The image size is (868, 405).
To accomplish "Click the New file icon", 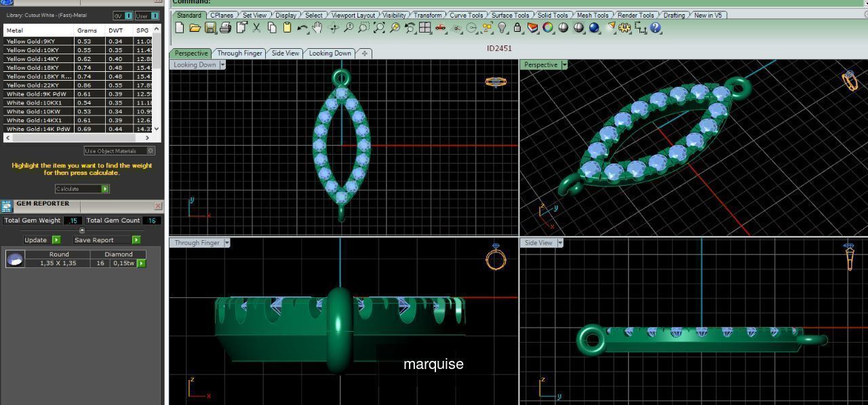I will [x=179, y=28].
